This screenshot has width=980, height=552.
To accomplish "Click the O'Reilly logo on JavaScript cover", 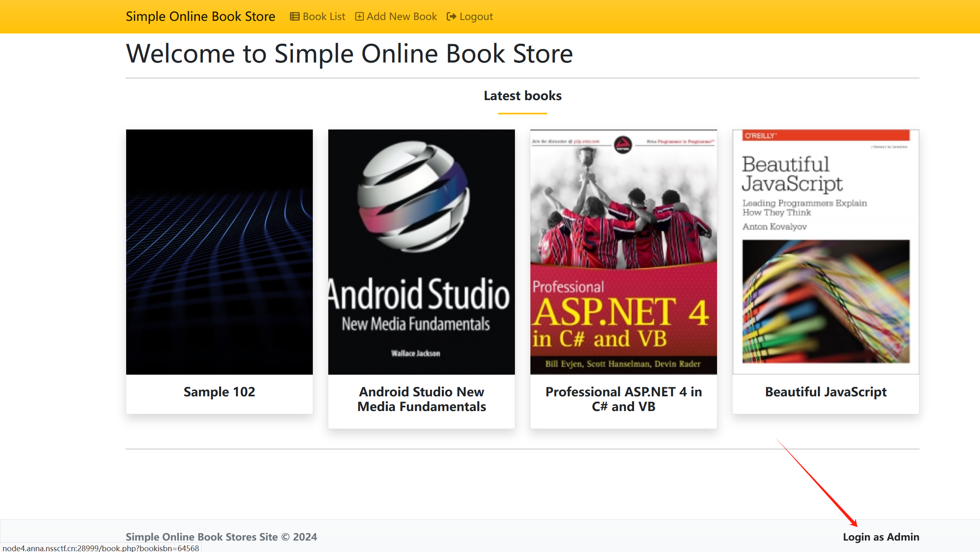I will tap(760, 136).
